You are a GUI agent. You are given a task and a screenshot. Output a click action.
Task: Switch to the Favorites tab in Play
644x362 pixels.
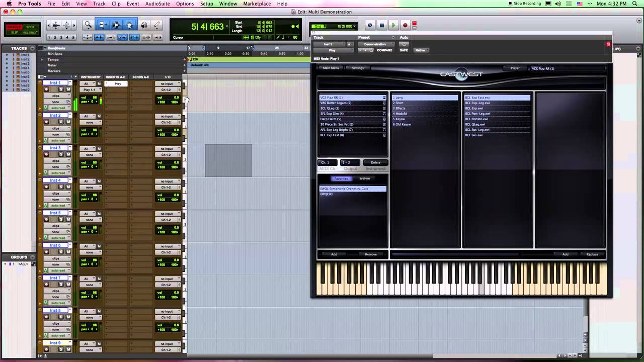click(341, 178)
